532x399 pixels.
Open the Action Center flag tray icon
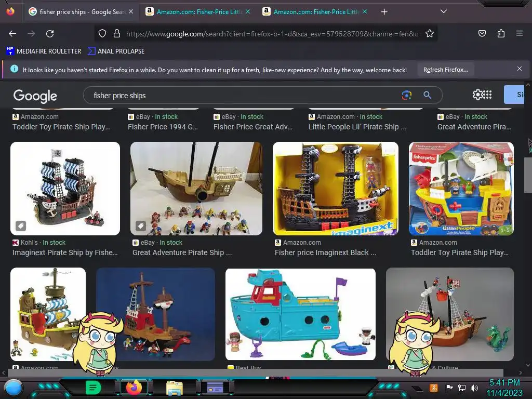(449, 388)
